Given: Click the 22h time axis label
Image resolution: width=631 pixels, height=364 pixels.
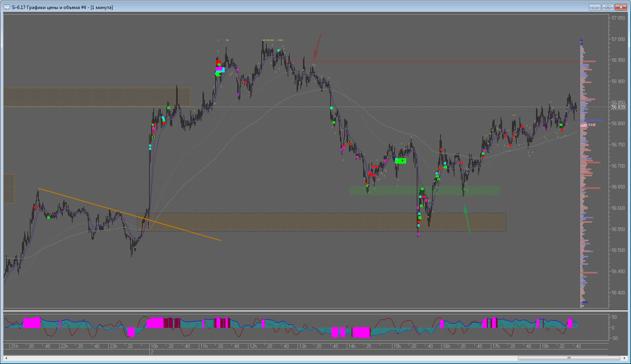Looking at the screenshot, I should (x=64, y=346).
